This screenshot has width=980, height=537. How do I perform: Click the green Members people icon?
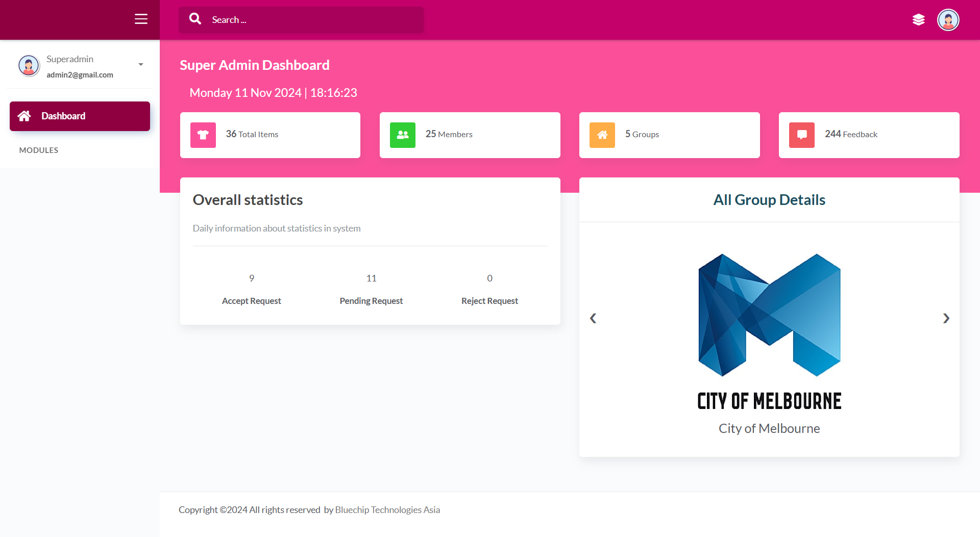coord(403,135)
